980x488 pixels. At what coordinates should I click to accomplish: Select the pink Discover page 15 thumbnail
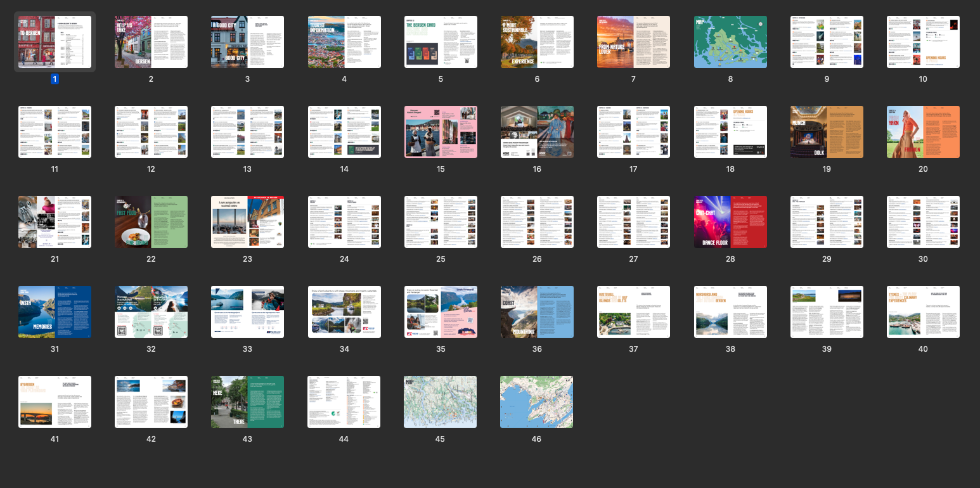440,132
